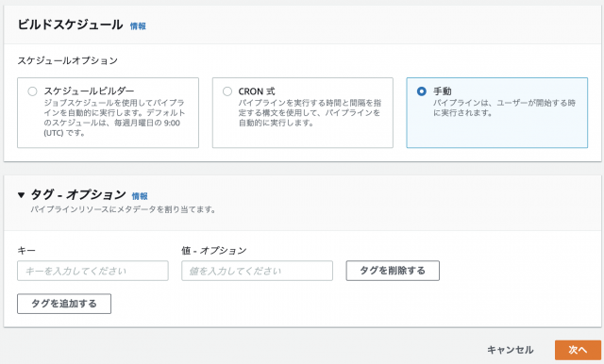
Task: Click the CRON 式 description text
Action: pyautogui.click(x=310, y=113)
